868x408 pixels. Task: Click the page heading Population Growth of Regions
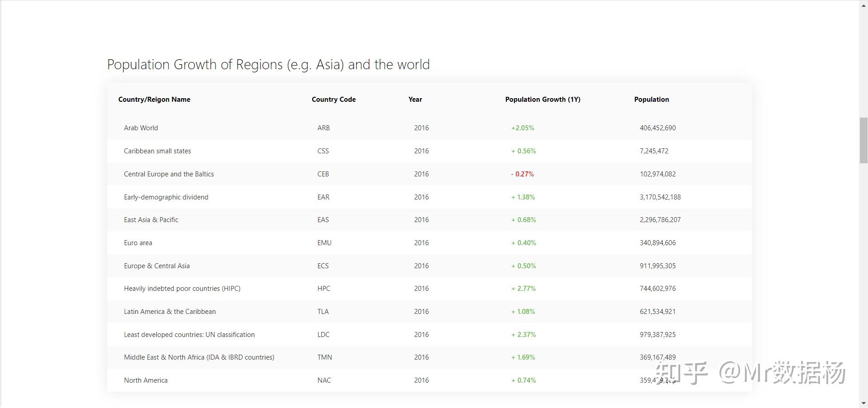tap(268, 65)
